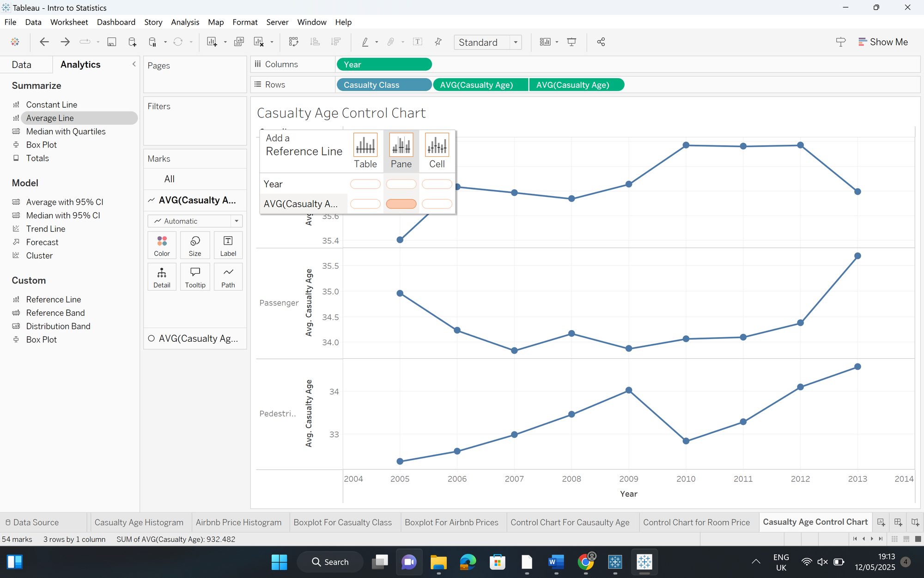Select Pane scope for reference line
924x578 pixels.
(x=401, y=151)
